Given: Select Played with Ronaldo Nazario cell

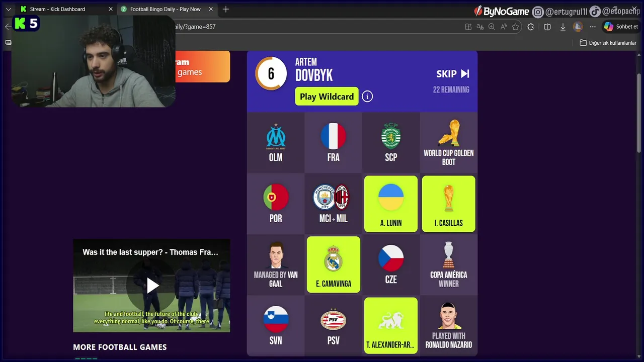Looking at the screenshot, I should point(448,326).
